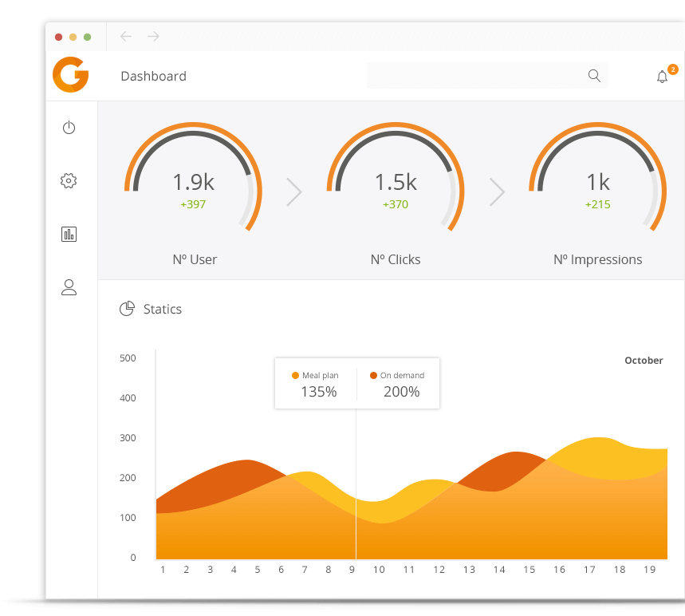Click the chevron between User and Clicks
685x616 pixels.
[294, 192]
